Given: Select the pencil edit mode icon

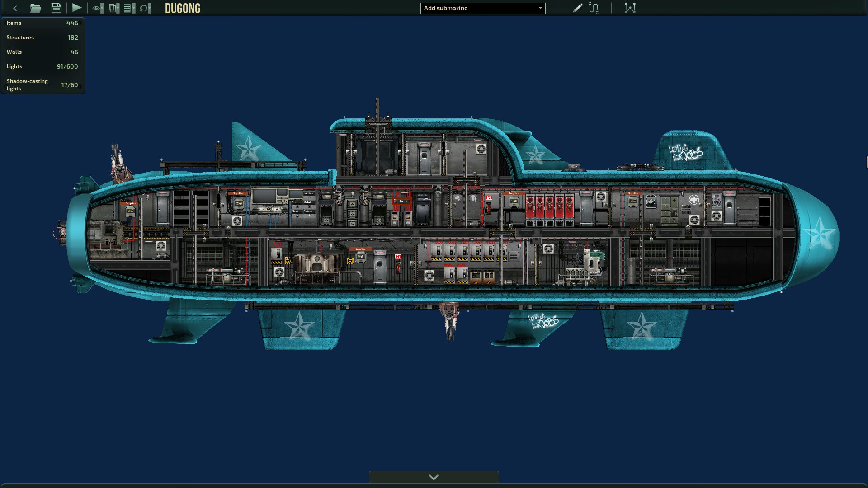Looking at the screenshot, I should (577, 8).
